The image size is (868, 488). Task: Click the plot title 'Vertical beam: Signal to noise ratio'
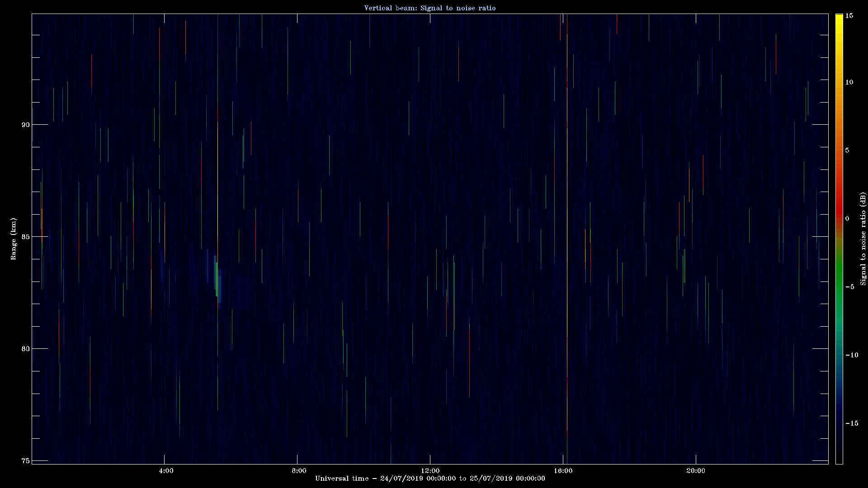coord(430,8)
